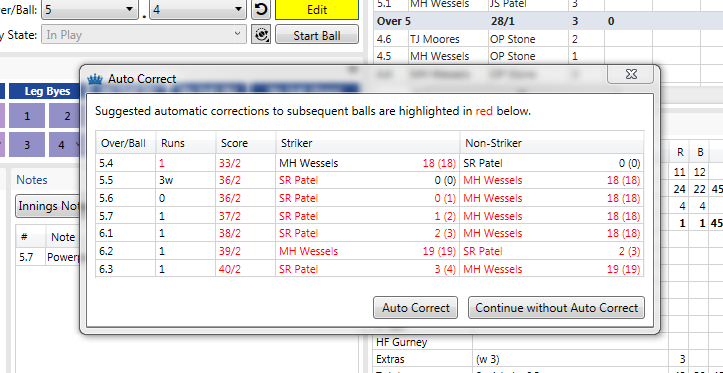Select Leg Byes 1 run button
The width and height of the screenshot is (723, 373).
(x=27, y=116)
